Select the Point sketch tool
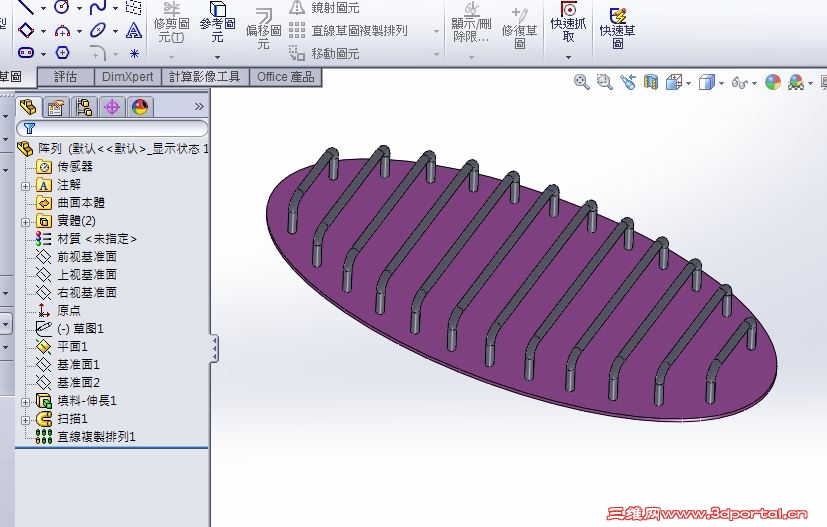 coord(134,53)
